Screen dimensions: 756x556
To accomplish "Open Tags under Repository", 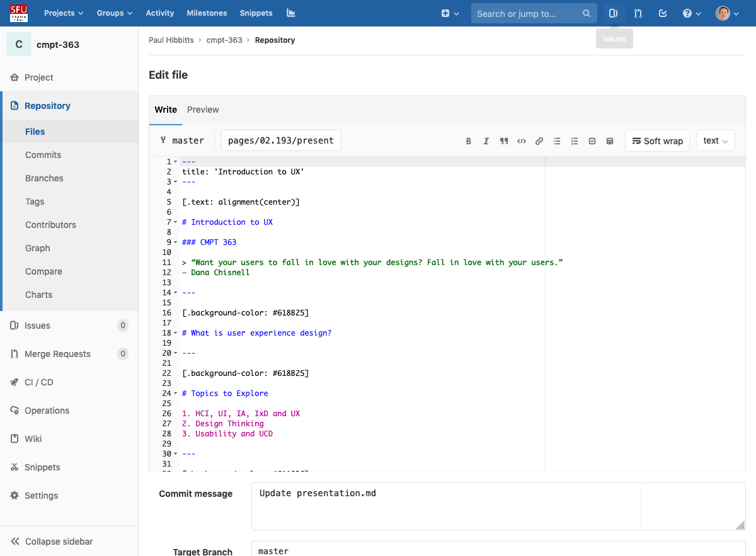I will 69,201.
